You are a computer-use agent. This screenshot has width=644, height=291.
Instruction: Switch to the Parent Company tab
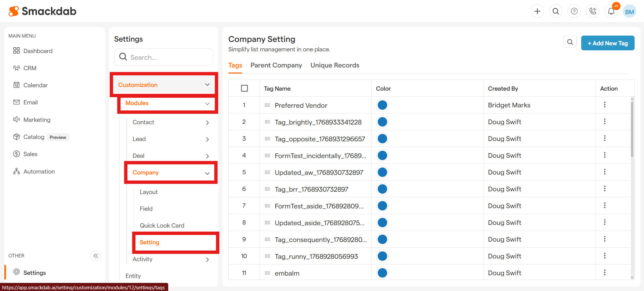tap(276, 65)
